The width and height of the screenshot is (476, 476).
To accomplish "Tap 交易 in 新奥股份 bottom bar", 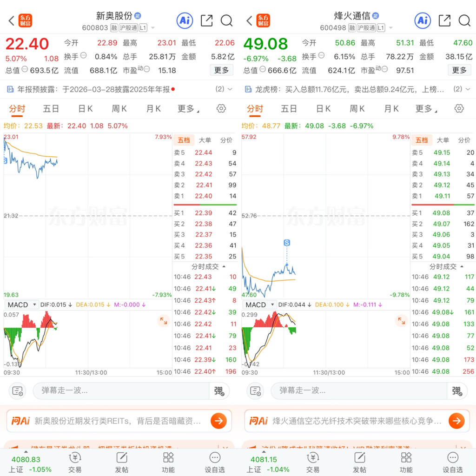I will point(75,463).
